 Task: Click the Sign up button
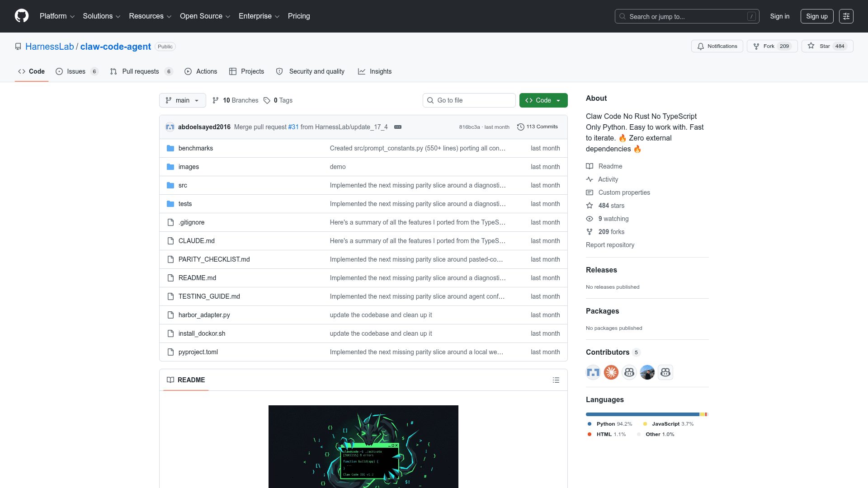point(817,16)
